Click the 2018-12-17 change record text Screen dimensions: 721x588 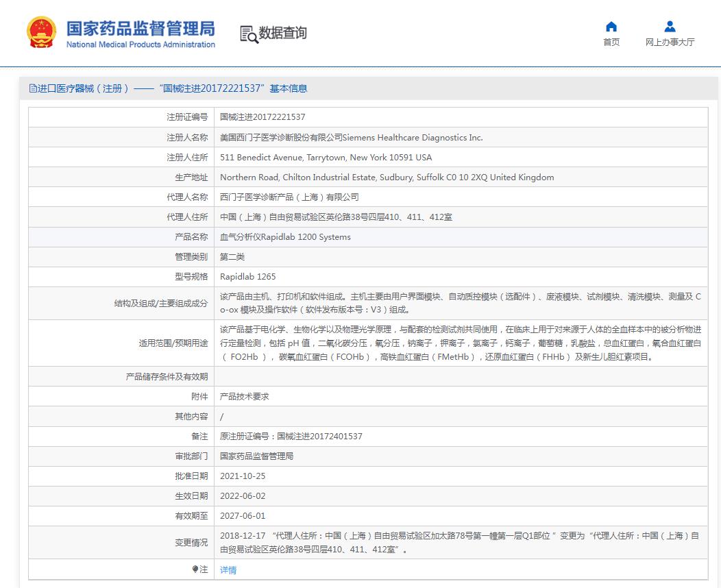460,543
